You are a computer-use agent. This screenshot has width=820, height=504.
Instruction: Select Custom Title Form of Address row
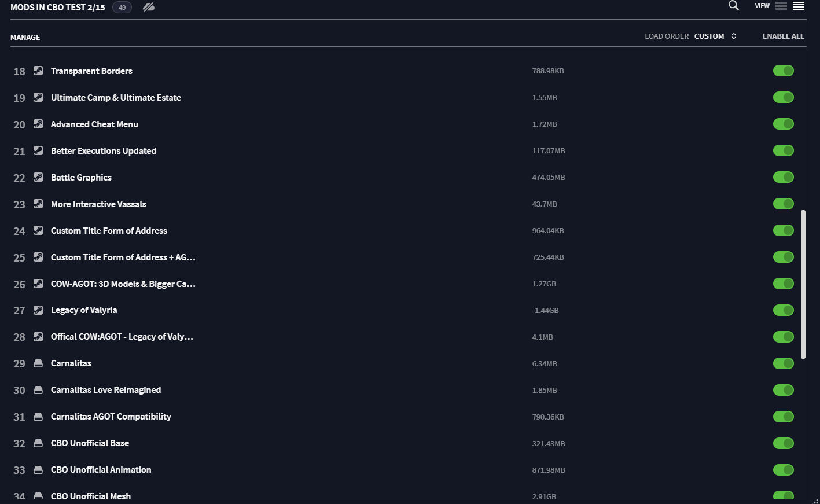point(408,230)
